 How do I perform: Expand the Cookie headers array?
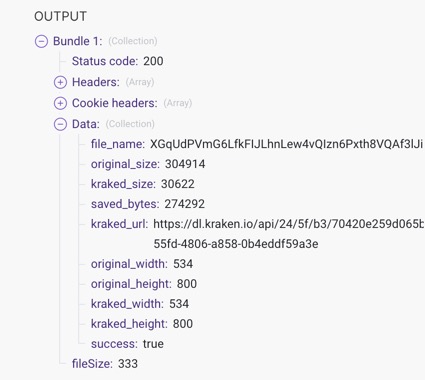(60, 103)
